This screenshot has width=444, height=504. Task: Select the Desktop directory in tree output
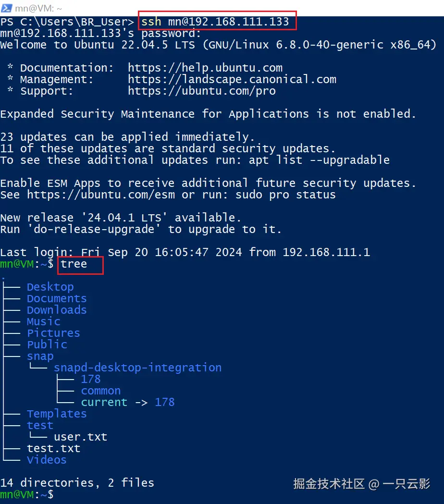click(50, 287)
